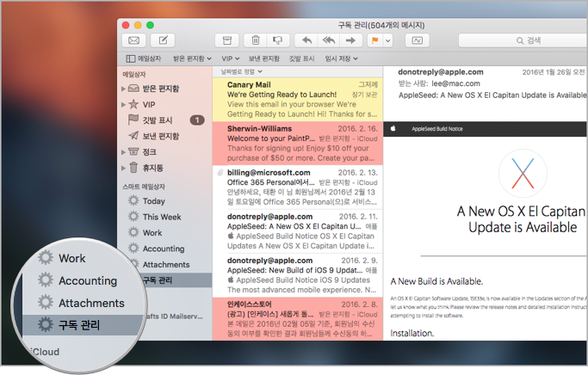Click recipient lee@mac.com
Viewport: 588px width, 375px height.
coord(455,83)
